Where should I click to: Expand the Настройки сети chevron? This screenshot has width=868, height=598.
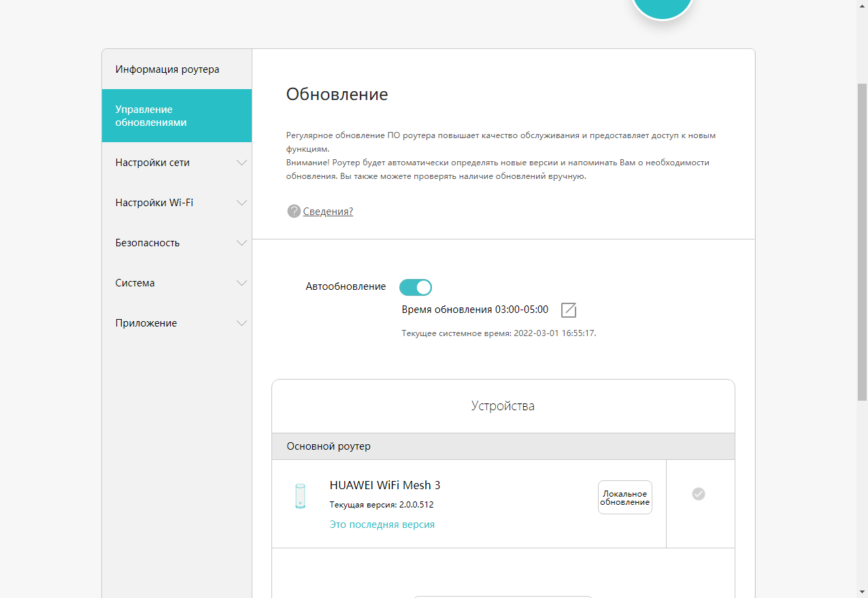pyautogui.click(x=241, y=163)
